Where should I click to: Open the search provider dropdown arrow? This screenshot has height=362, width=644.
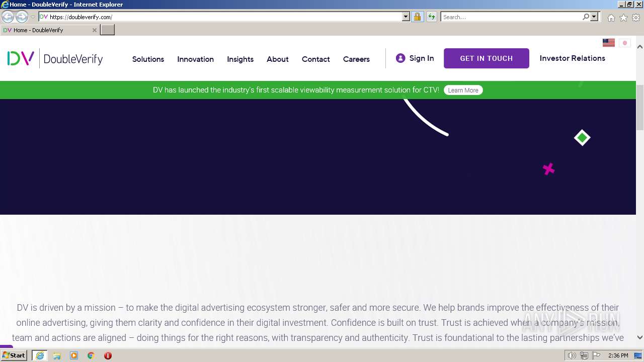[x=594, y=17]
